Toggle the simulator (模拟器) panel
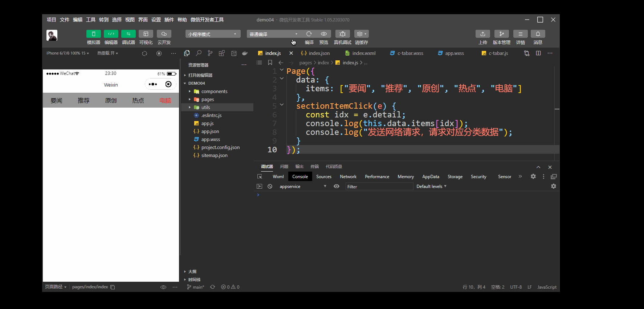This screenshot has width=644, height=309. [x=93, y=34]
